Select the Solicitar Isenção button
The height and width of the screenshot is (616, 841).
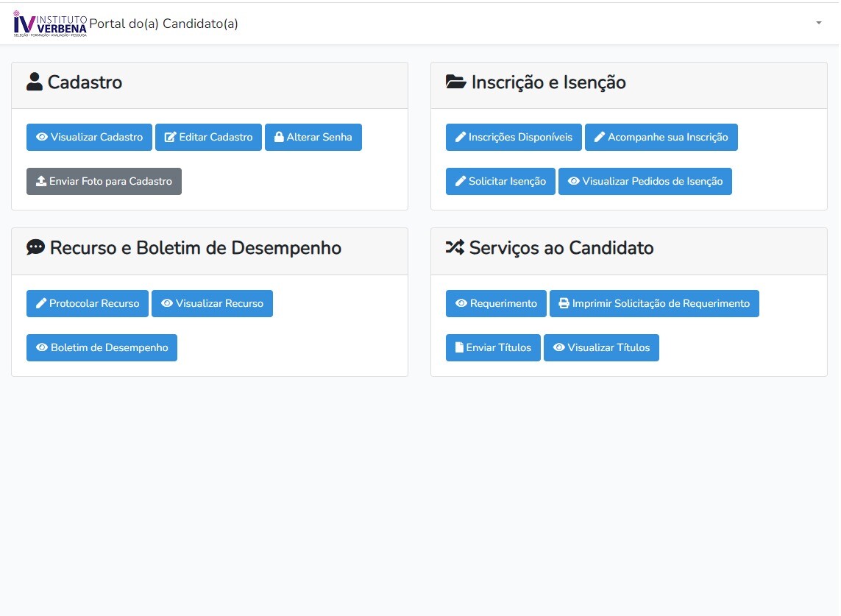pos(500,181)
